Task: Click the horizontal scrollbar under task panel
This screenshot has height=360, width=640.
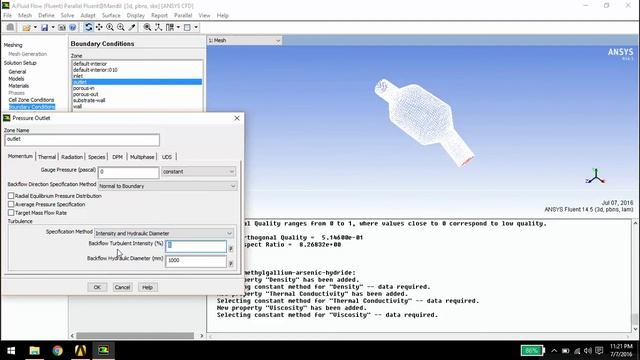Action: pyautogui.click(x=135, y=336)
